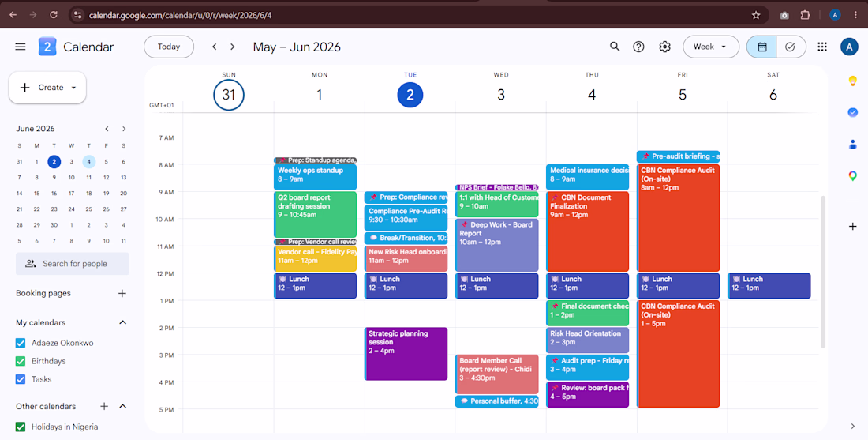
Task: Open the main menu hamburger icon
Action: [21, 47]
